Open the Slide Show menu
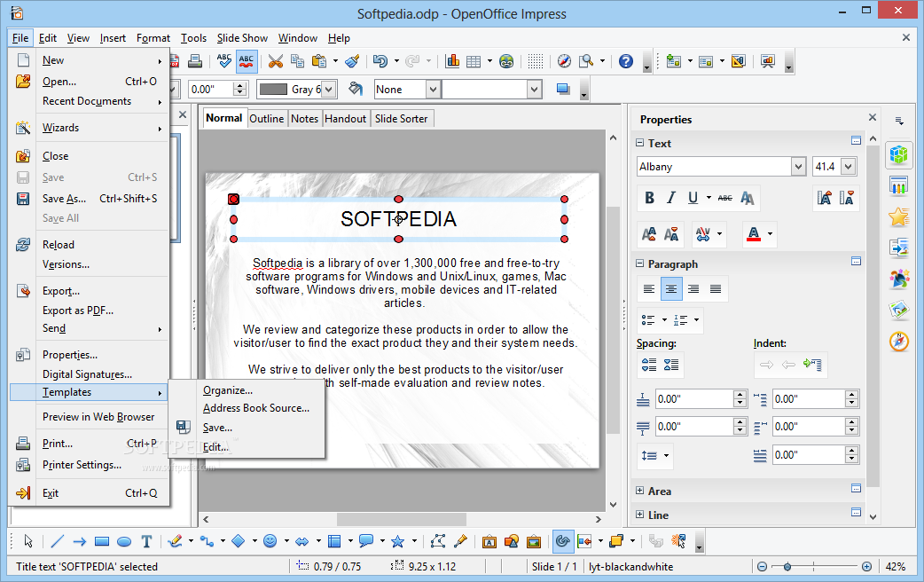This screenshot has height=582, width=924. [x=242, y=38]
